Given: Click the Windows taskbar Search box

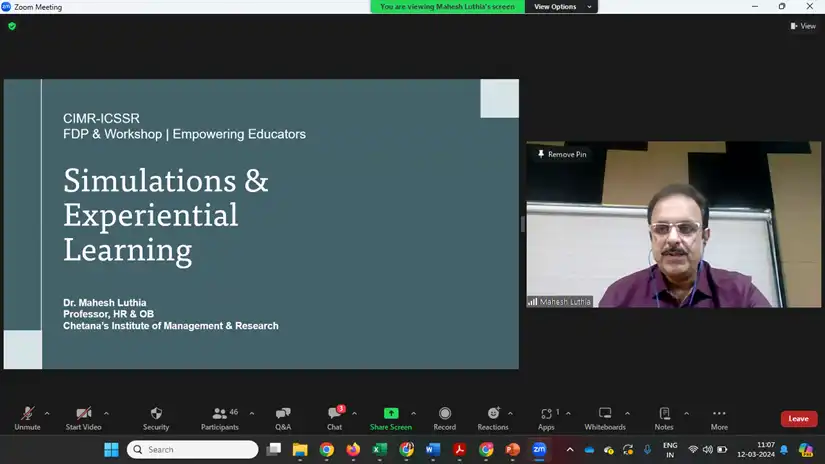Looking at the screenshot, I should click(x=195, y=450).
